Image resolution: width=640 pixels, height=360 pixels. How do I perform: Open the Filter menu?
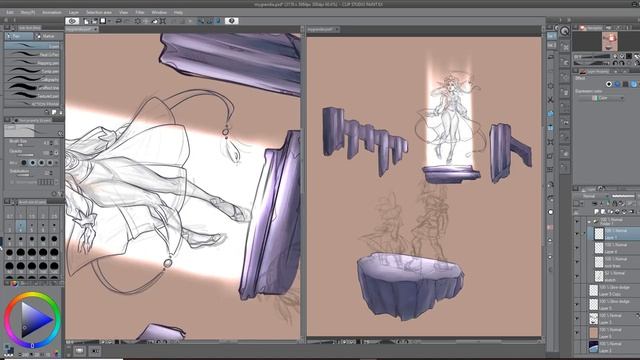point(140,13)
